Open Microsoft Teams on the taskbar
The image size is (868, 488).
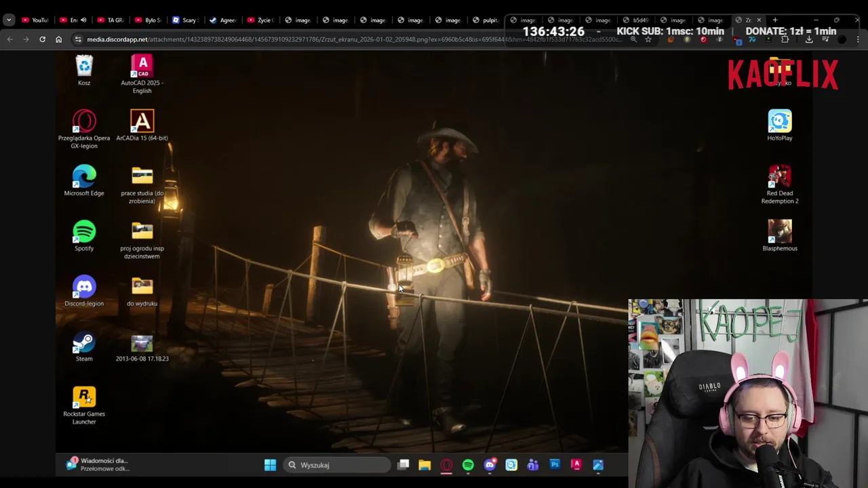[x=533, y=465]
